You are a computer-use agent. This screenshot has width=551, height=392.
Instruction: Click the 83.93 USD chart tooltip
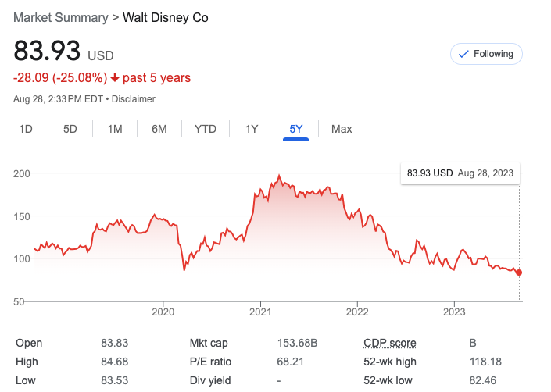pos(460,173)
